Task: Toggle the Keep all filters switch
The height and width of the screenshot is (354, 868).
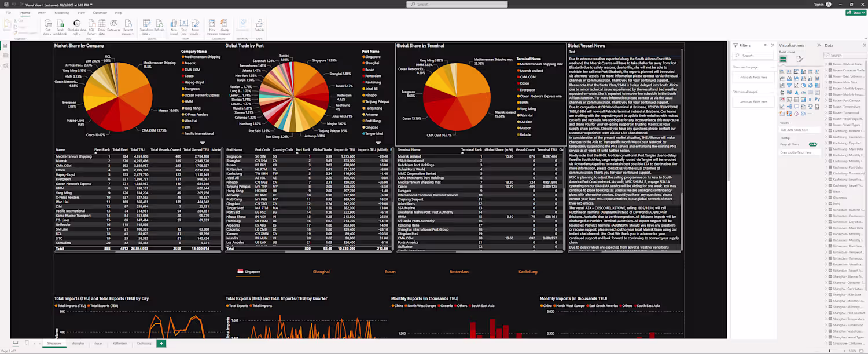Action: (x=813, y=144)
